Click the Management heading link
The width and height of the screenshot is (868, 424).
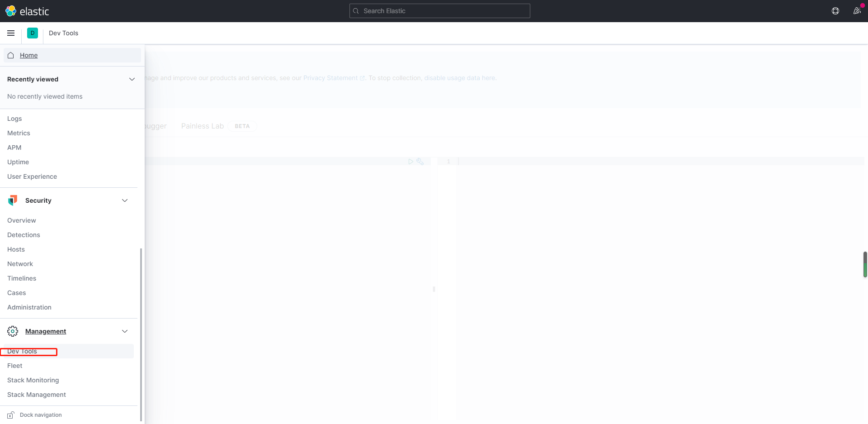pos(46,331)
